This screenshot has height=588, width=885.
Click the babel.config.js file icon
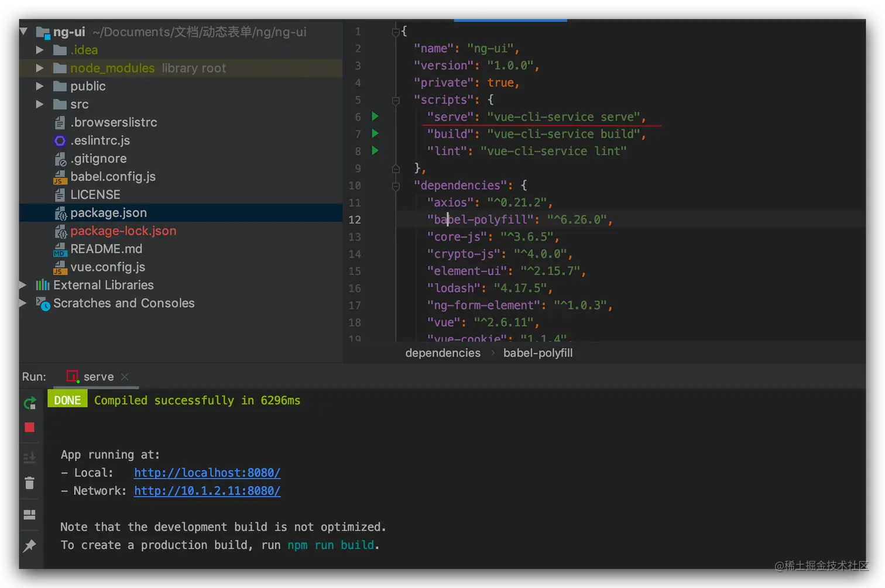60,177
